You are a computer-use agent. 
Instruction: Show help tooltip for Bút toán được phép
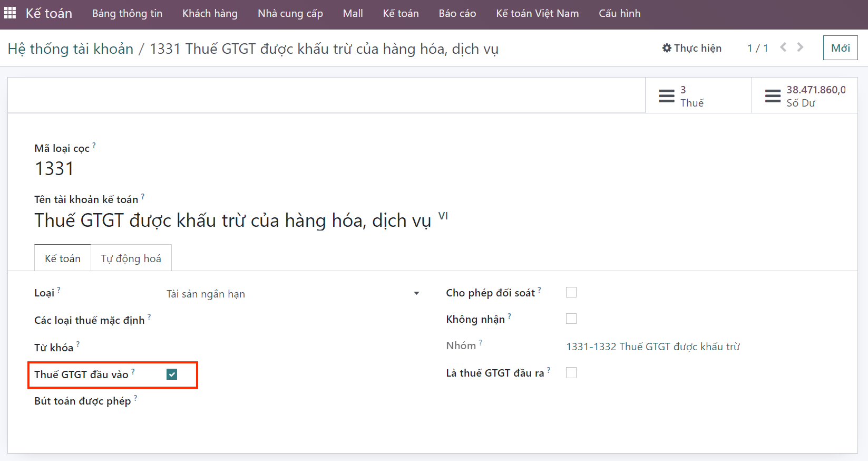coord(135,398)
